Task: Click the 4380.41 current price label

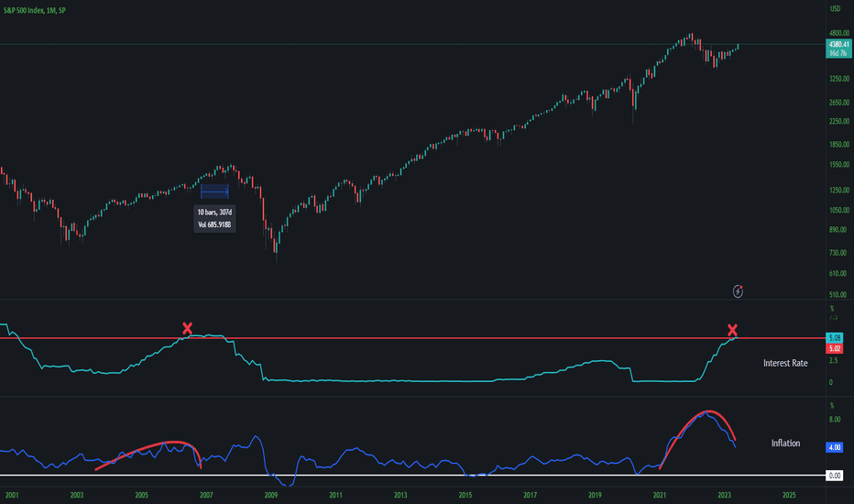Action: click(x=838, y=44)
